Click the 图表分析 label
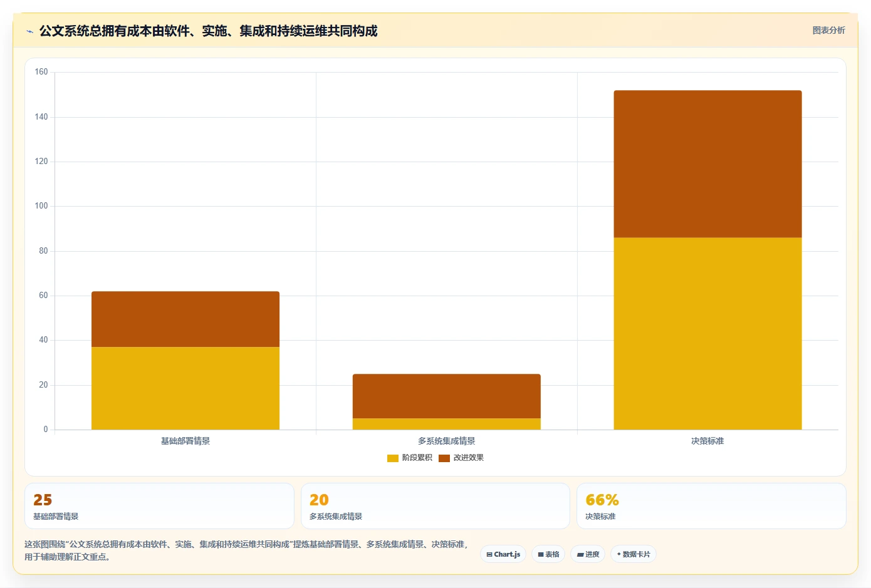The image size is (871, 588). coord(828,30)
